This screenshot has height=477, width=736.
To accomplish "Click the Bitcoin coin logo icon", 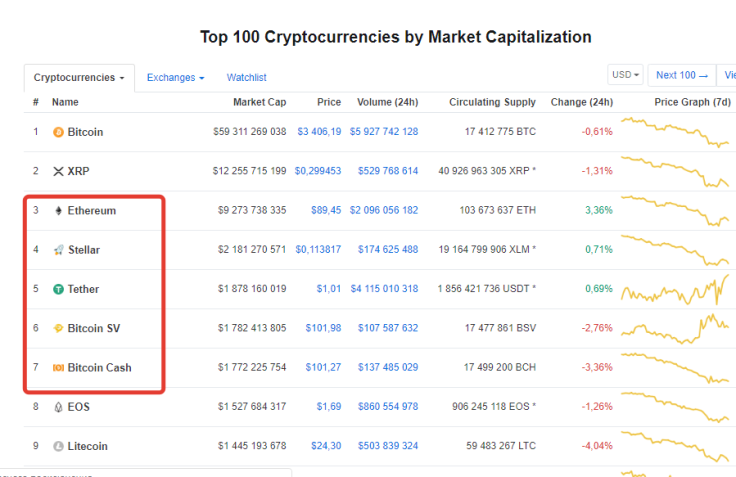I will pos(58,132).
